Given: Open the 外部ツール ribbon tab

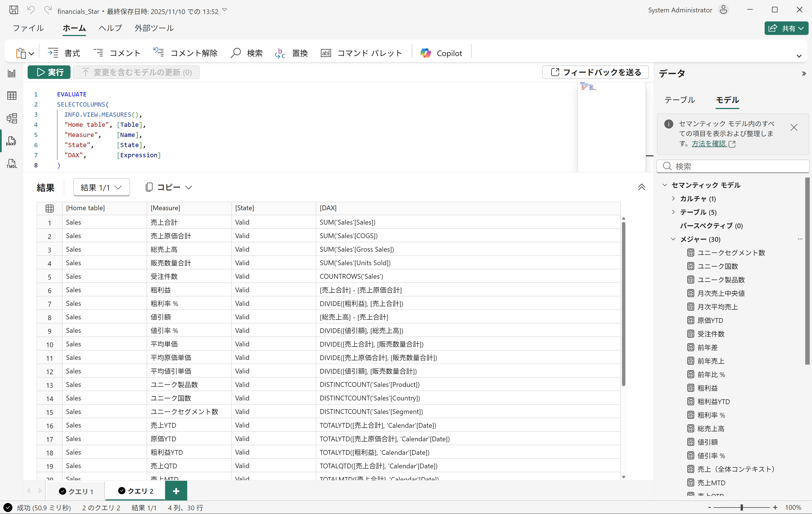Looking at the screenshot, I should tap(154, 28).
